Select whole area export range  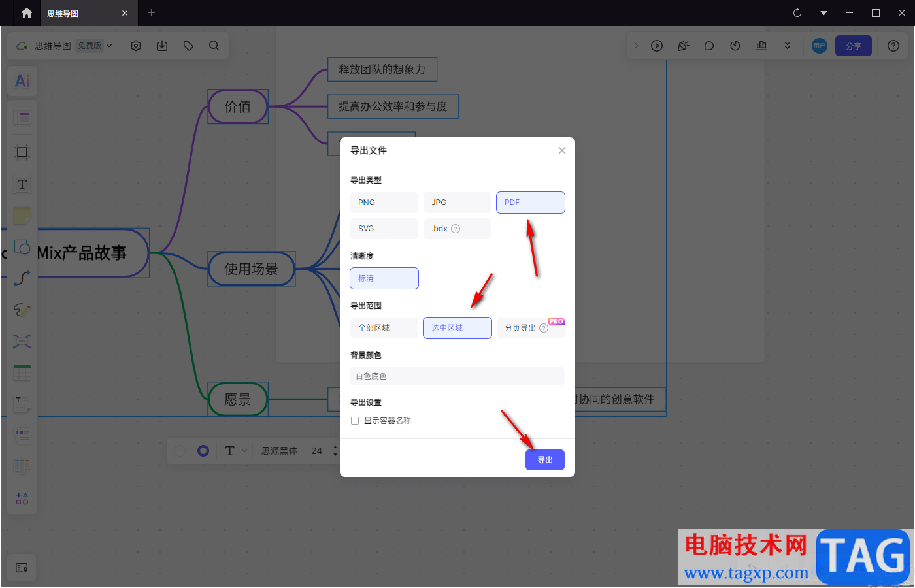[x=384, y=328]
